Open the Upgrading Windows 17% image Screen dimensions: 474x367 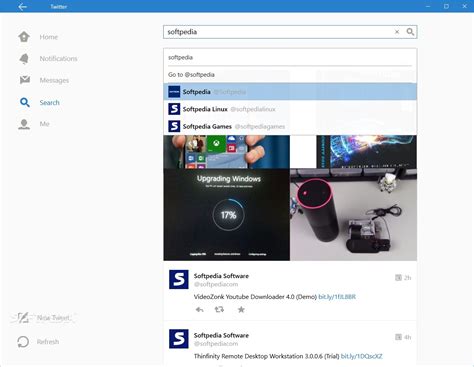click(x=227, y=214)
